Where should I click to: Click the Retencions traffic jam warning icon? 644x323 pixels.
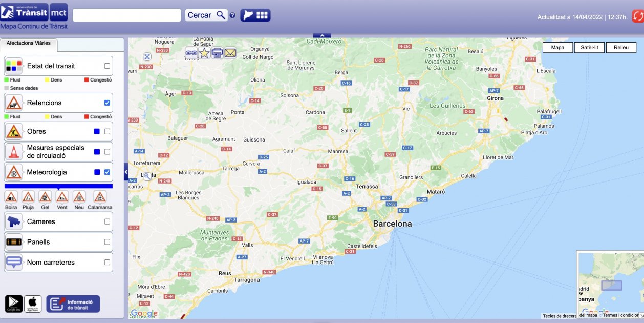pyautogui.click(x=14, y=103)
